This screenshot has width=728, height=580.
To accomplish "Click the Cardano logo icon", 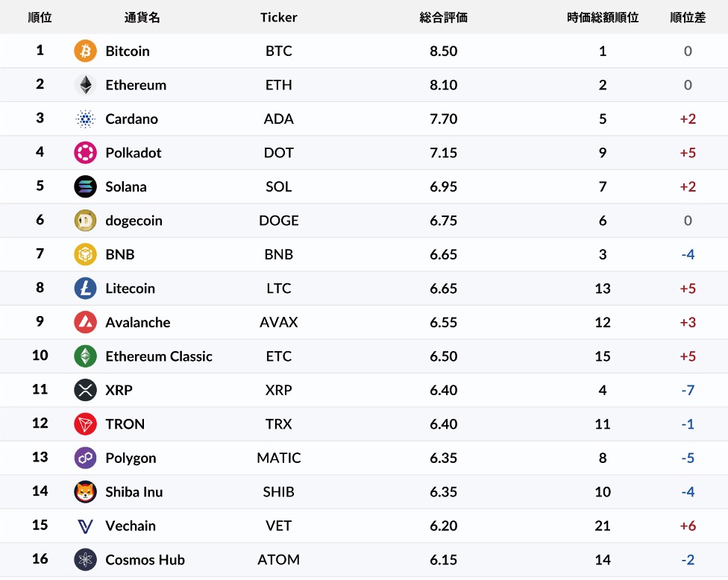I will 86,119.
